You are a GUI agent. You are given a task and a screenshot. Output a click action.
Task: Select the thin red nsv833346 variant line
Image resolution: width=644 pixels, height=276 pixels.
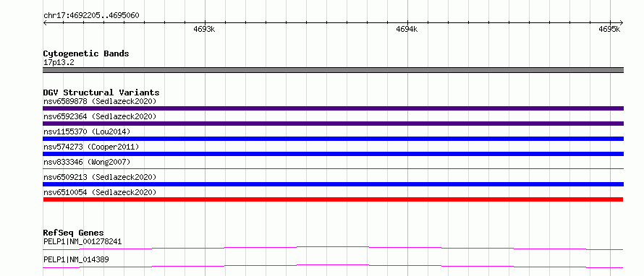(x=333, y=168)
